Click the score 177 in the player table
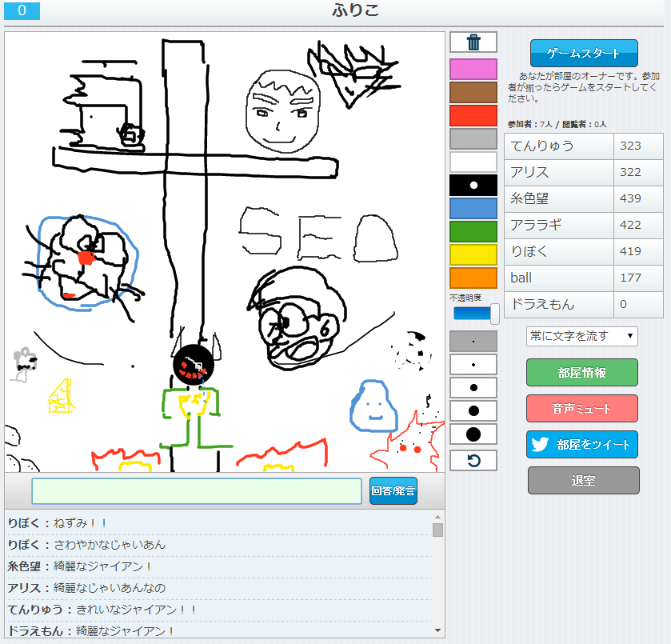 click(x=630, y=278)
